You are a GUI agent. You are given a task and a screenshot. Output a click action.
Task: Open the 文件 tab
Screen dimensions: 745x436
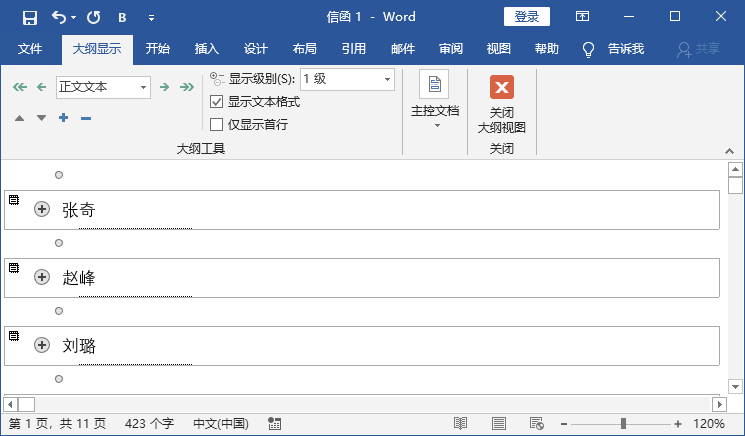point(30,49)
